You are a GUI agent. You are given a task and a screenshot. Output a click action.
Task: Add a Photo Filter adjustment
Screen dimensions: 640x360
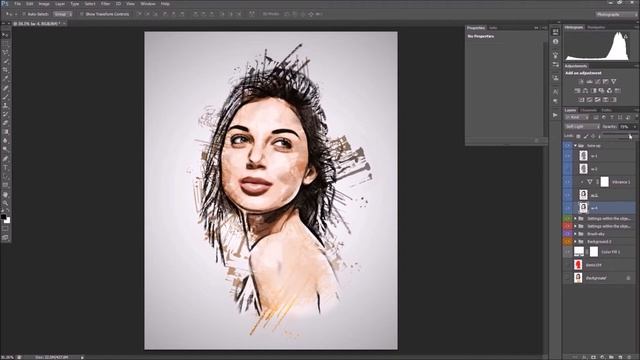pyautogui.click(x=602, y=91)
